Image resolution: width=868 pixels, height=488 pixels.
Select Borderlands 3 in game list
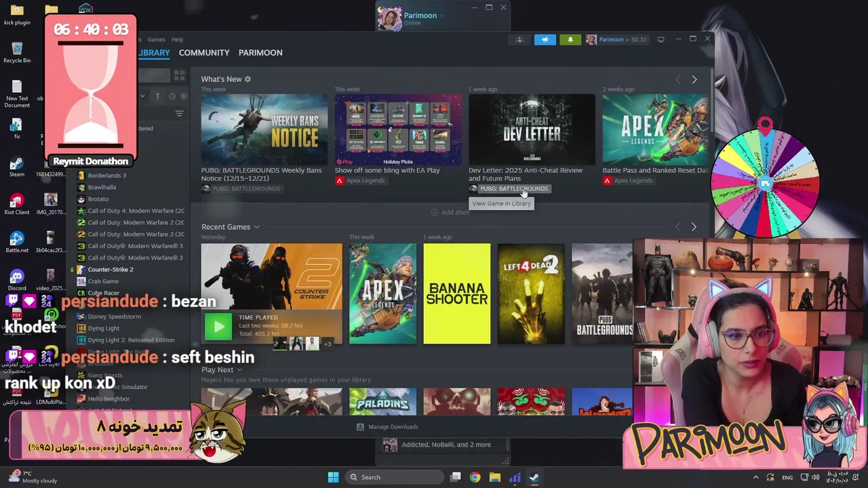point(106,176)
